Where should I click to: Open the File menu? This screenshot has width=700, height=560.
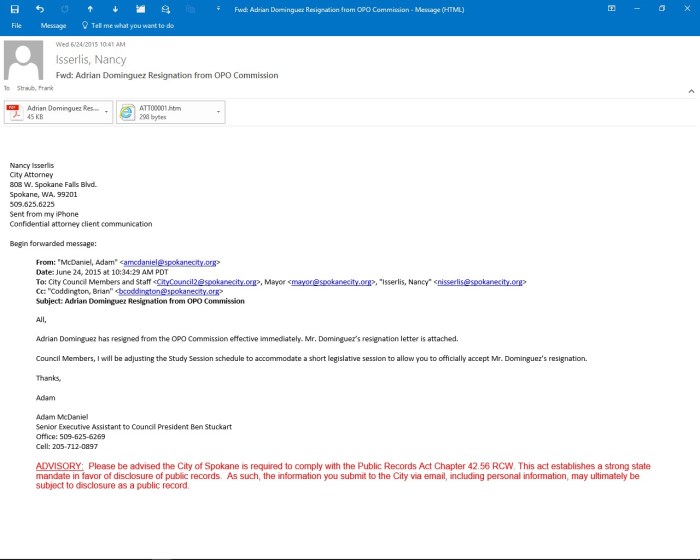pyautogui.click(x=16, y=25)
